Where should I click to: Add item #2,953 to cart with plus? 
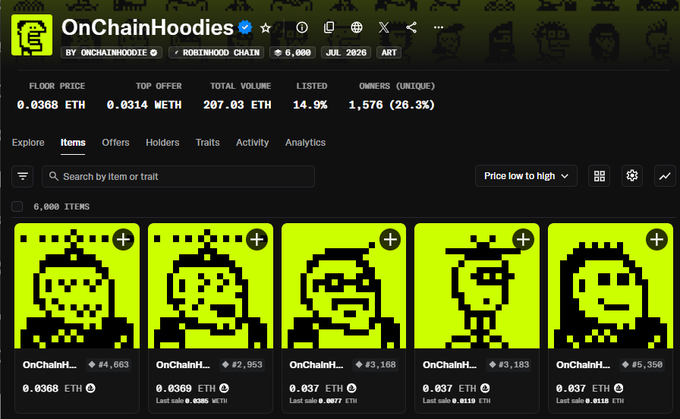tap(257, 239)
